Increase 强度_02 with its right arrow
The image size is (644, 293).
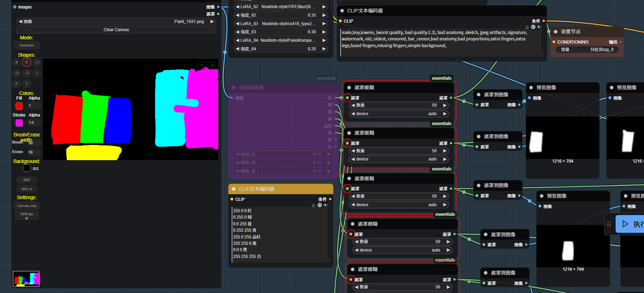click(324, 15)
